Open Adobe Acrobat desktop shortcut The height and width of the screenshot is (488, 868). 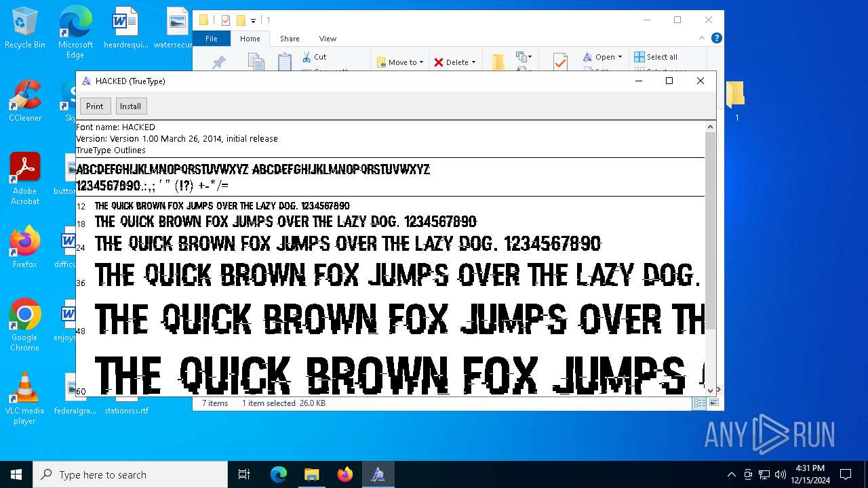[25, 178]
